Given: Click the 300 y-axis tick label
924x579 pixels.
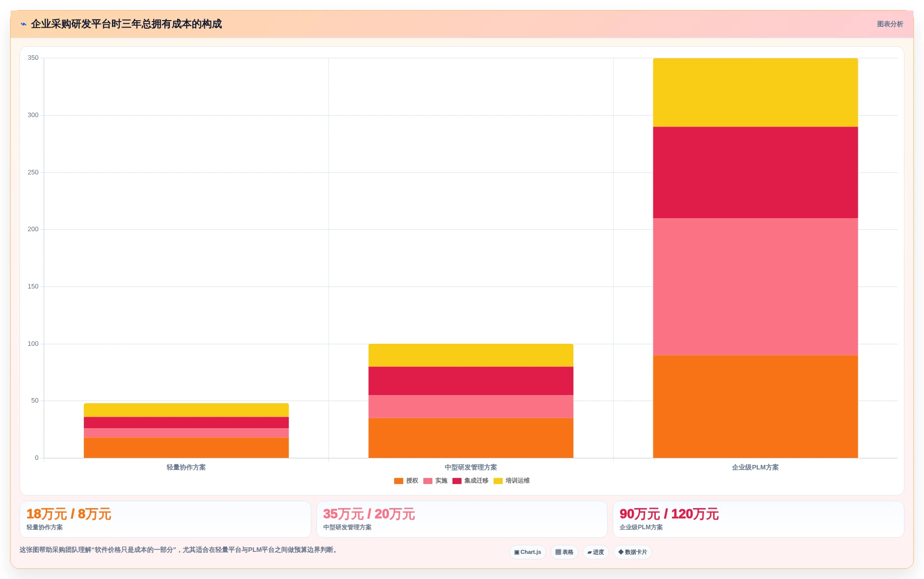Looking at the screenshot, I should coord(33,115).
